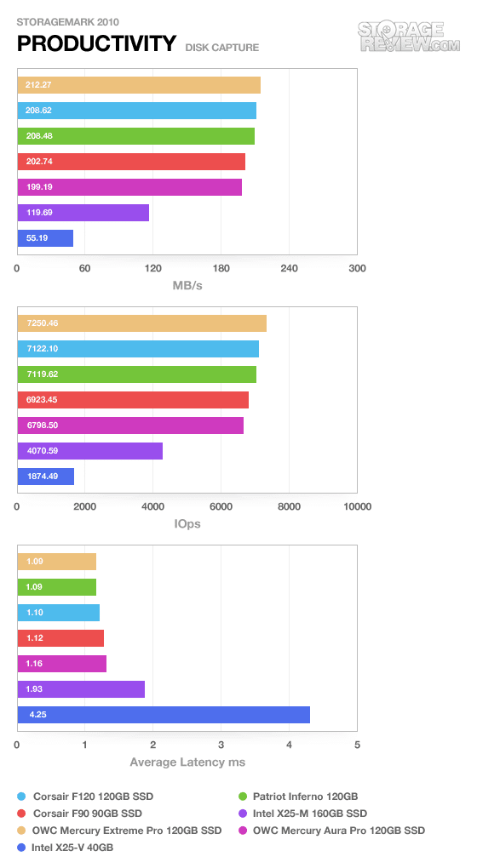Click the Corsair F90 90GB SSD label

coord(88,814)
